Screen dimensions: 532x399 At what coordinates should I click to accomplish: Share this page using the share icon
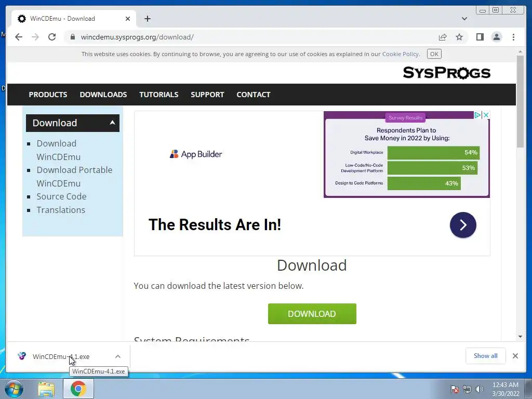[443, 37]
